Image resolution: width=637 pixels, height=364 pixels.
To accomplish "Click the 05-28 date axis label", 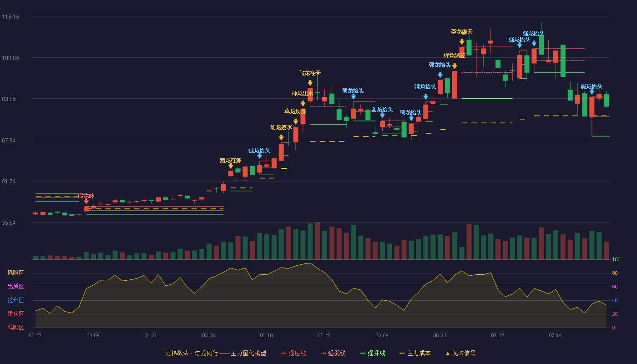I will pos(324,335).
